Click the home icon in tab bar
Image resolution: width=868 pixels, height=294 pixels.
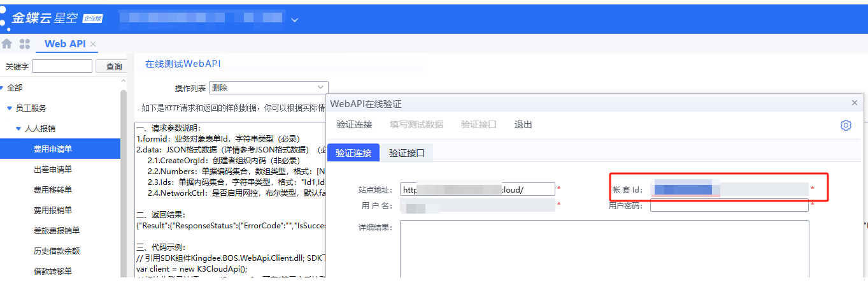coord(7,44)
